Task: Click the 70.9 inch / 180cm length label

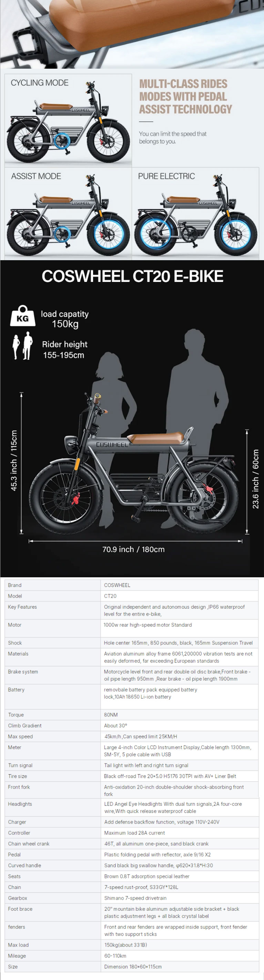Action: [133, 549]
